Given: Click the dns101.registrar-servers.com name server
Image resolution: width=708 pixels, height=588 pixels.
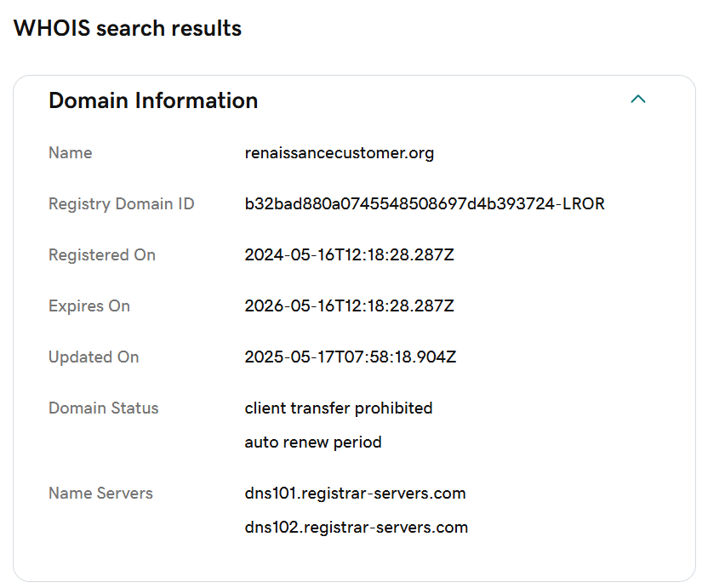Looking at the screenshot, I should tap(355, 494).
